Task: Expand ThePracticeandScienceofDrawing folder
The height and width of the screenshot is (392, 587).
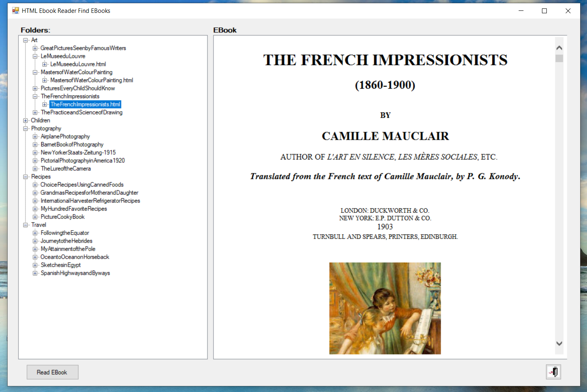Action: [35, 112]
